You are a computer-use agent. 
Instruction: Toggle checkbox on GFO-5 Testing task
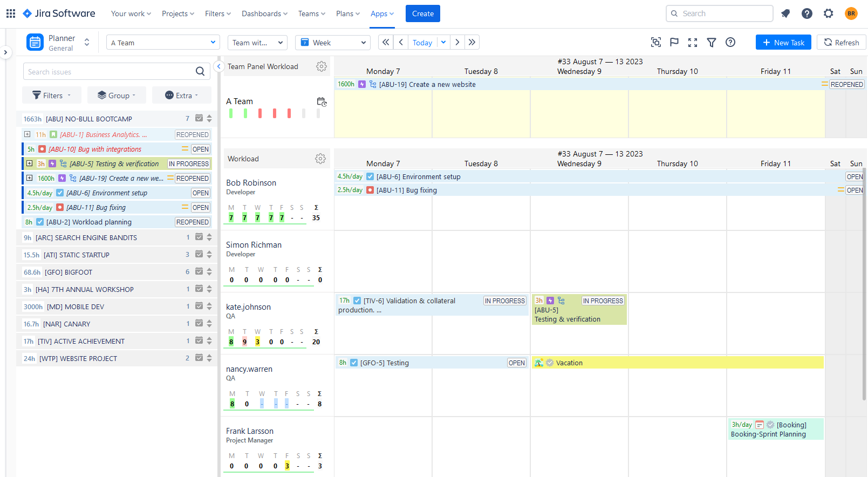354,363
